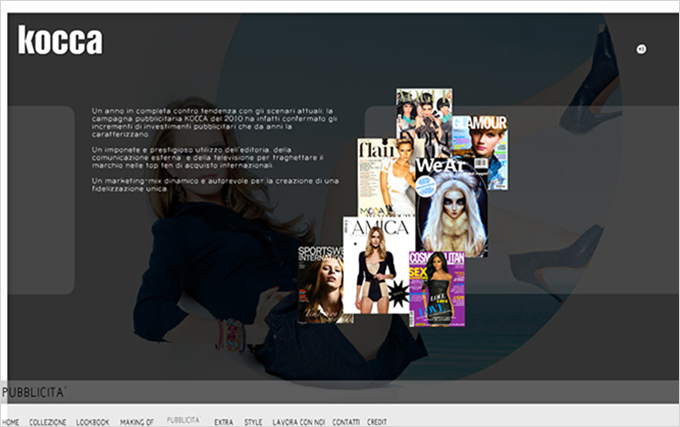680x427 pixels.
Task: Open the EXTRA section
Action: coord(223,422)
